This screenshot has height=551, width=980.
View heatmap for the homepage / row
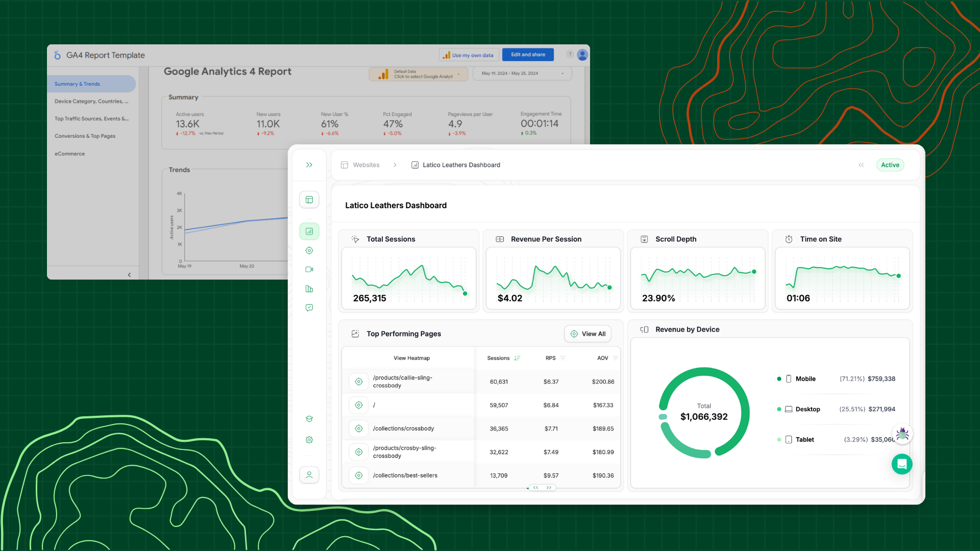[x=359, y=405]
